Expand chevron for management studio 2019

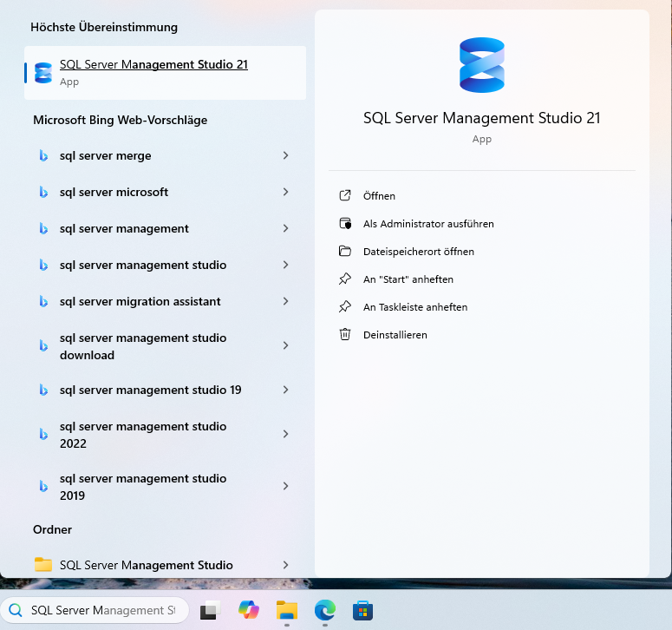coord(286,486)
